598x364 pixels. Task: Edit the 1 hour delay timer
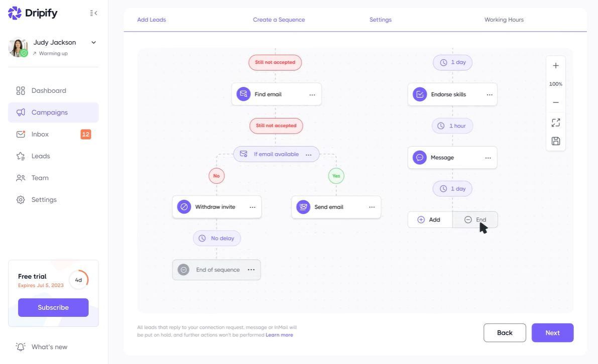pyautogui.click(x=452, y=126)
